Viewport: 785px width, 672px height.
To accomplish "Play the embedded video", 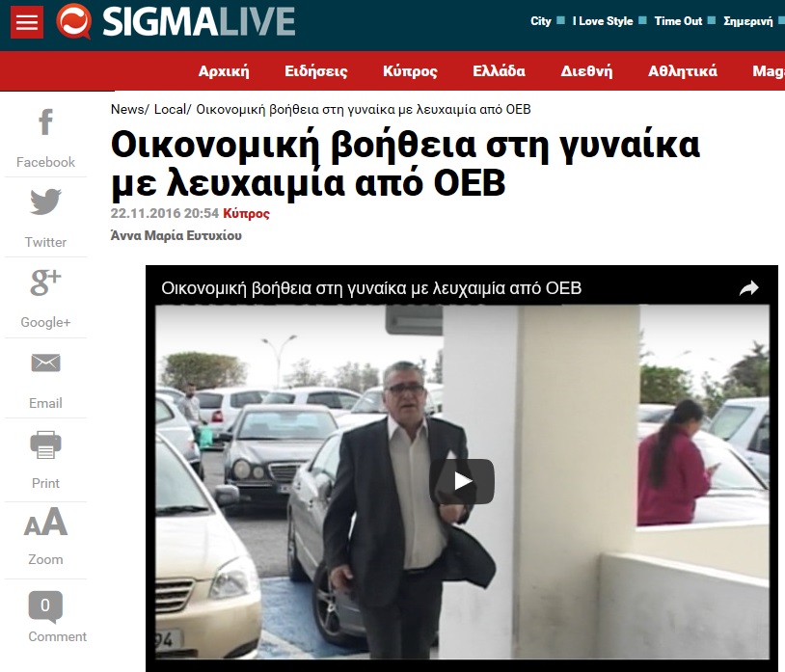I will [x=462, y=481].
